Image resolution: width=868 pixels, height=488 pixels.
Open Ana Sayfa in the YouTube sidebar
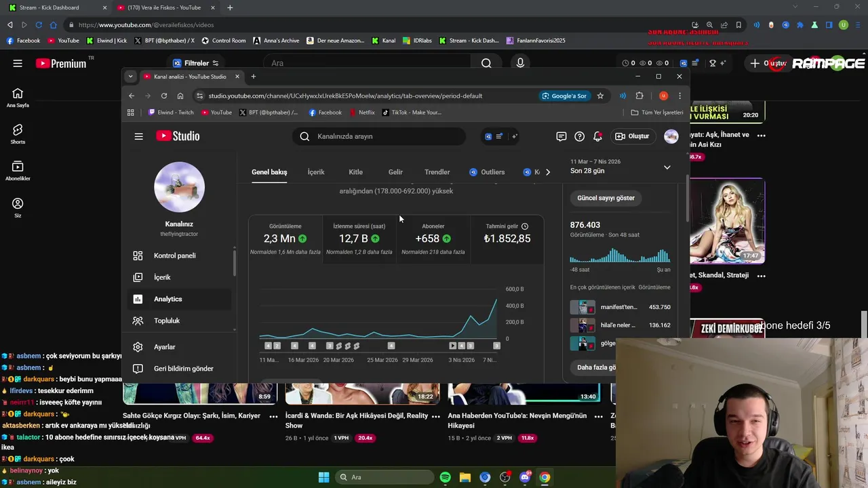click(x=18, y=97)
